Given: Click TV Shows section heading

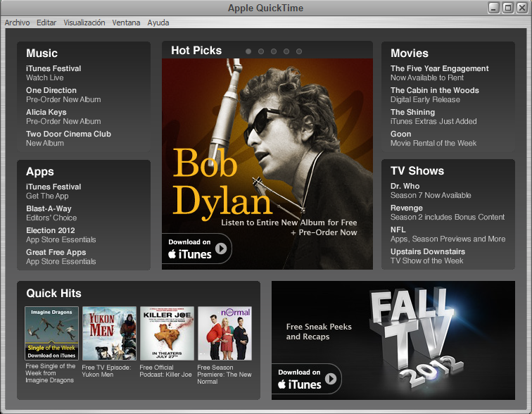Looking at the screenshot, I should [x=417, y=170].
